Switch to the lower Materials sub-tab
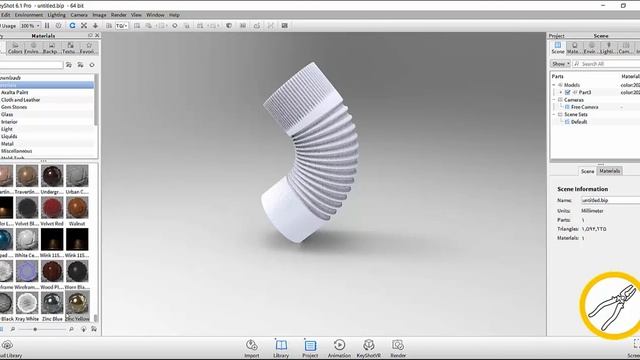Image resolution: width=640 pixels, height=360 pixels. point(610,171)
